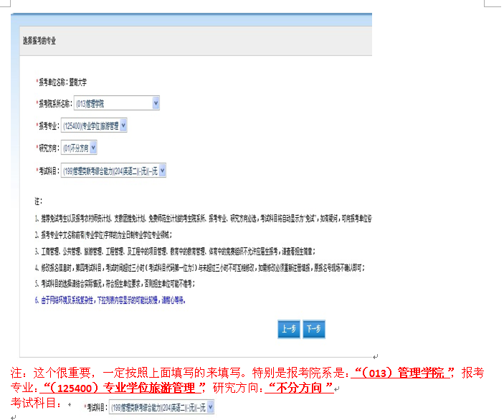Click the 上一步 button
The width and height of the screenshot is (504, 420).
coord(288,329)
